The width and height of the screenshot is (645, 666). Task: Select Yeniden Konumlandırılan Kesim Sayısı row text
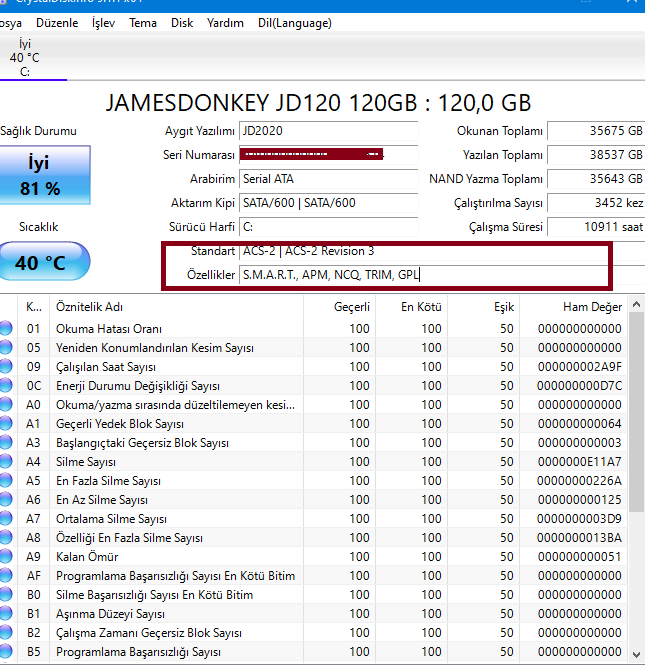coord(155,348)
